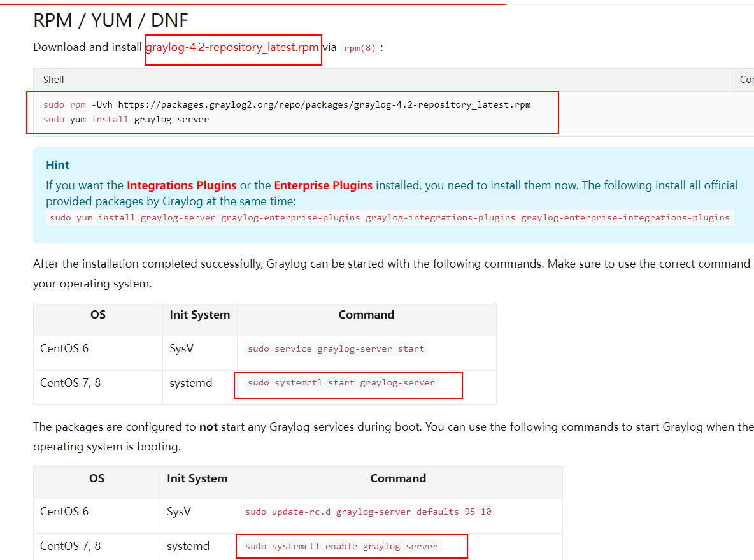754x560 pixels.
Task: Click the Shell code block label
Action: point(53,80)
